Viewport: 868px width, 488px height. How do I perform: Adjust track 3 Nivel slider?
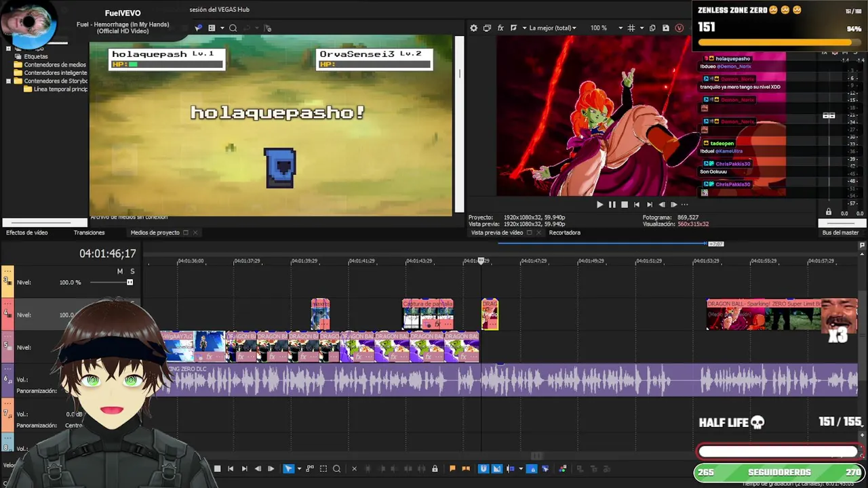pyautogui.click(x=130, y=282)
